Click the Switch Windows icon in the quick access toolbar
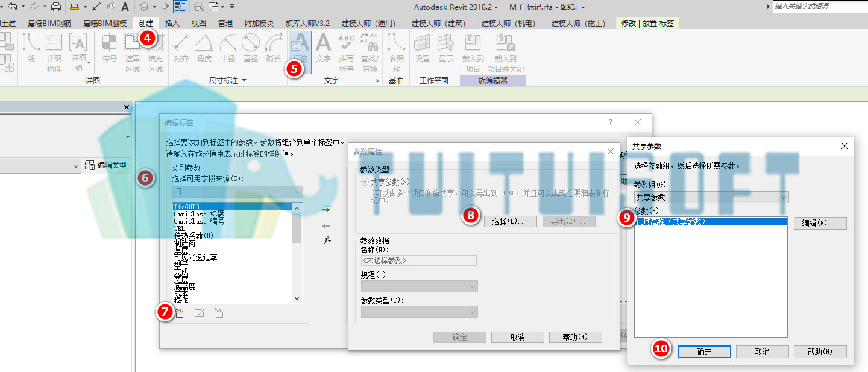The width and height of the screenshot is (868, 372). point(213,7)
